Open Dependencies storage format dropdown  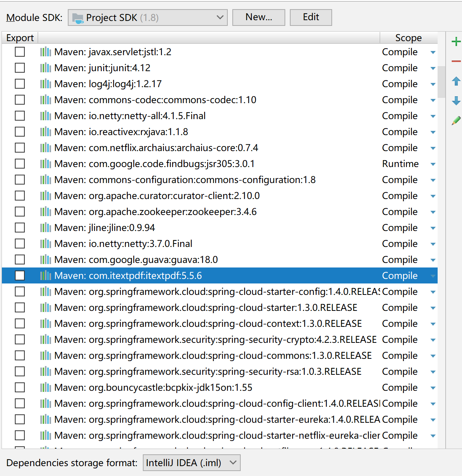pyautogui.click(x=191, y=463)
